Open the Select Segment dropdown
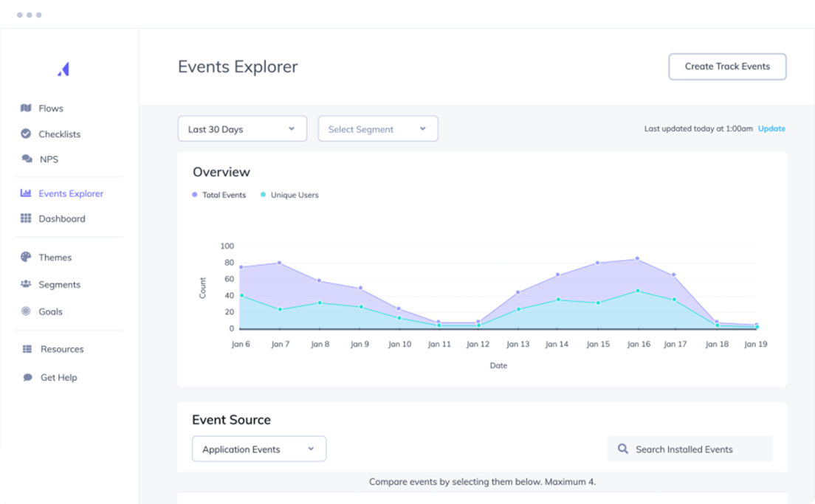815x504 pixels. pos(377,128)
